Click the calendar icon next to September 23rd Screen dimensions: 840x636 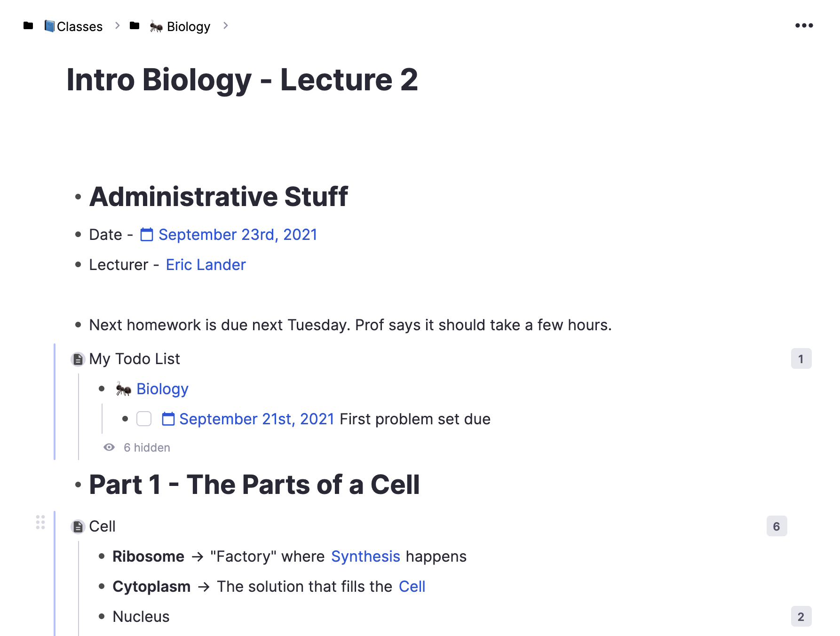[147, 234]
